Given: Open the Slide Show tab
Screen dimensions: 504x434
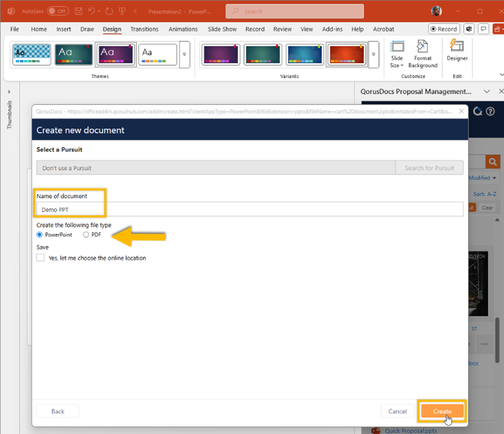Looking at the screenshot, I should tap(222, 29).
